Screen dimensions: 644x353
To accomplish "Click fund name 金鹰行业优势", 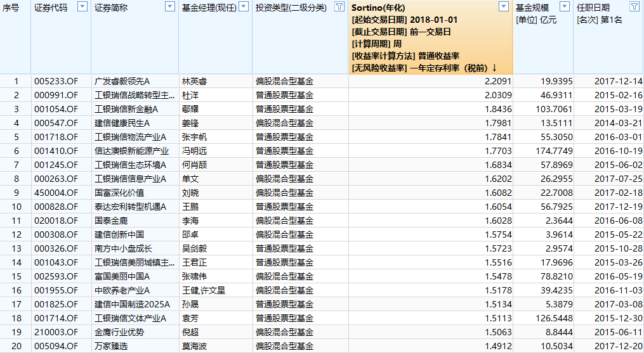I will click(119, 333).
